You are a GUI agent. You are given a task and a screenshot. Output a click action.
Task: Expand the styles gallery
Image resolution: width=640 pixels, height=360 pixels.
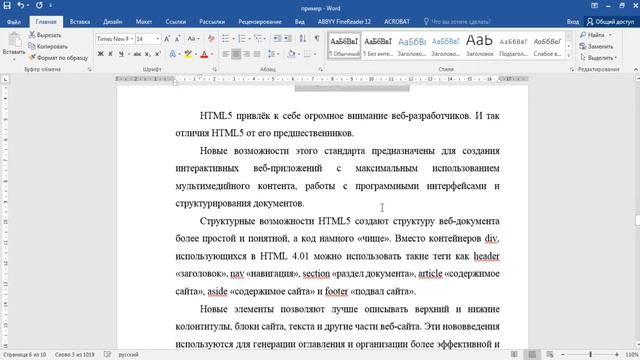tap(569, 56)
